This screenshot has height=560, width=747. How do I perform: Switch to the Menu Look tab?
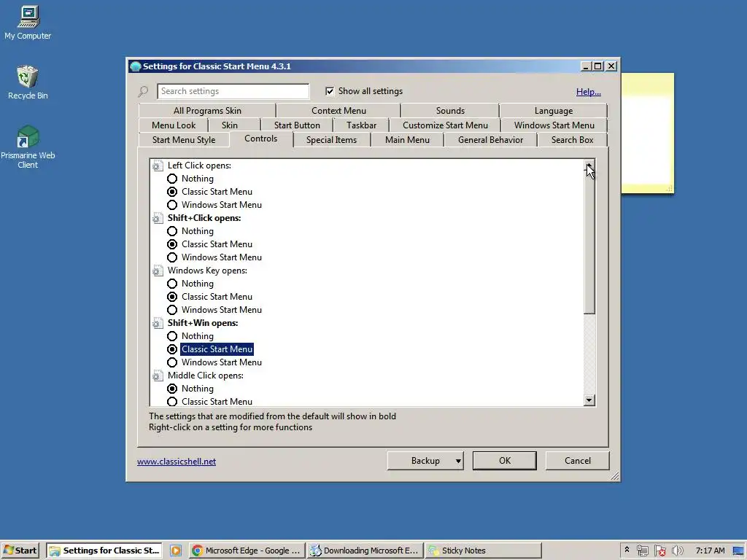pos(174,125)
